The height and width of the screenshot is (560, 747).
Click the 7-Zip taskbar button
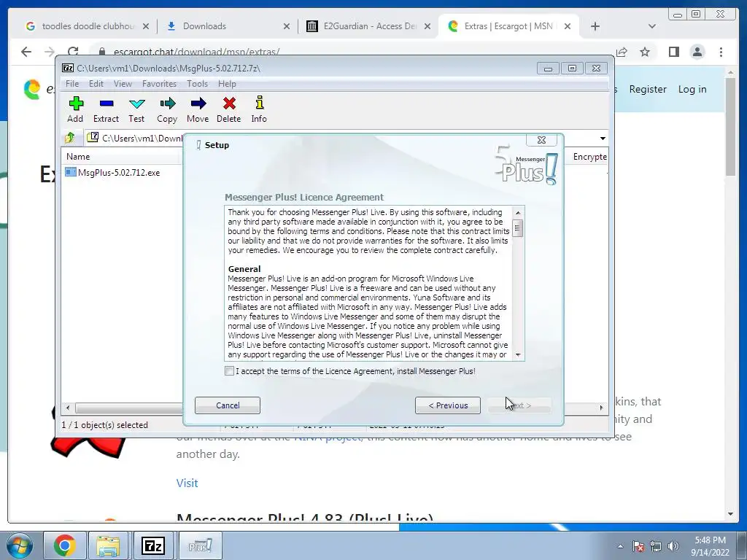point(152,545)
